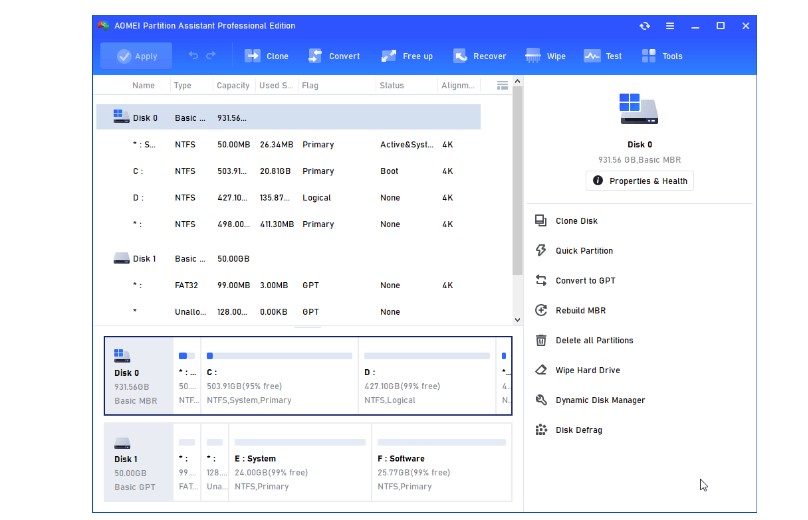Click the Dynamic Disk Manager icon
The height and width of the screenshot is (520, 808).
541,400
